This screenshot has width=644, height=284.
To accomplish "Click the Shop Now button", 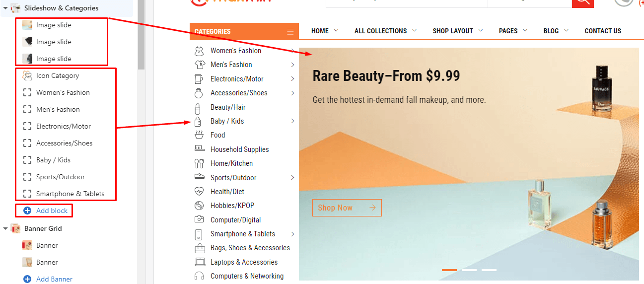I will (x=347, y=208).
